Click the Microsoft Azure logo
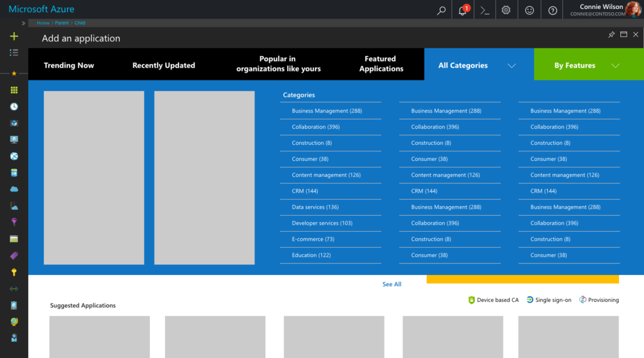 pyautogui.click(x=41, y=9)
